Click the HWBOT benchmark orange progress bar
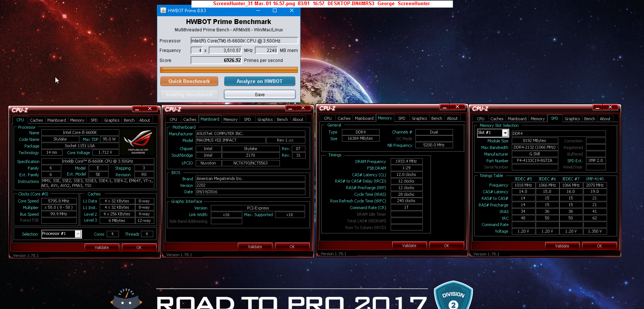Viewport: 644px width, 309px height. point(229,70)
